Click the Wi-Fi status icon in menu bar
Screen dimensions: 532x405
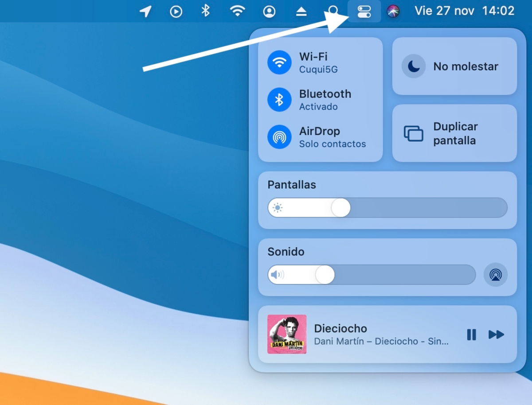(237, 11)
